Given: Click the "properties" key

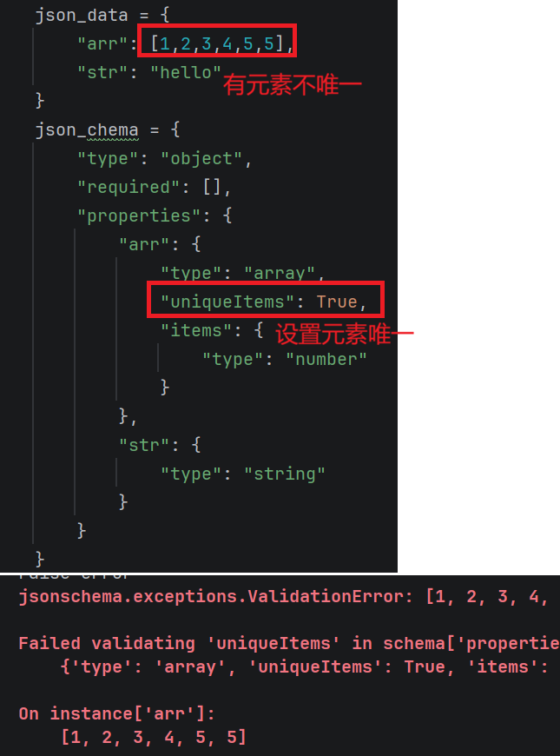Looking at the screenshot, I should click(x=139, y=216).
